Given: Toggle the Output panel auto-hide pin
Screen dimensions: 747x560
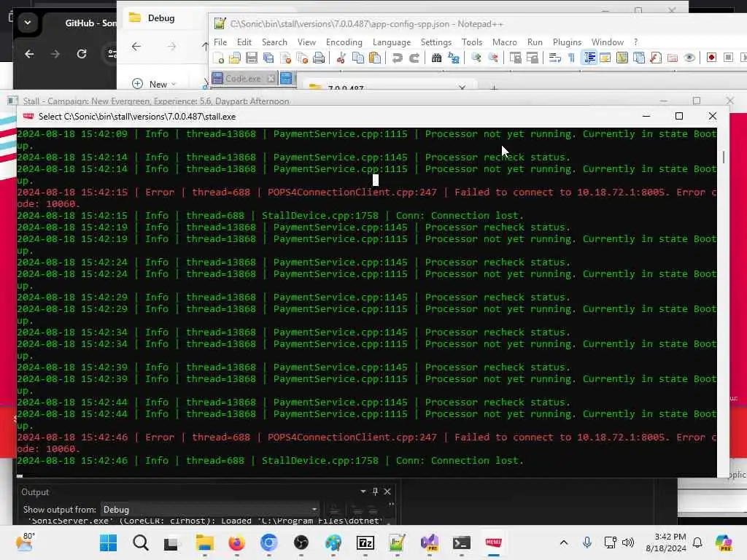Looking at the screenshot, I should [x=375, y=491].
